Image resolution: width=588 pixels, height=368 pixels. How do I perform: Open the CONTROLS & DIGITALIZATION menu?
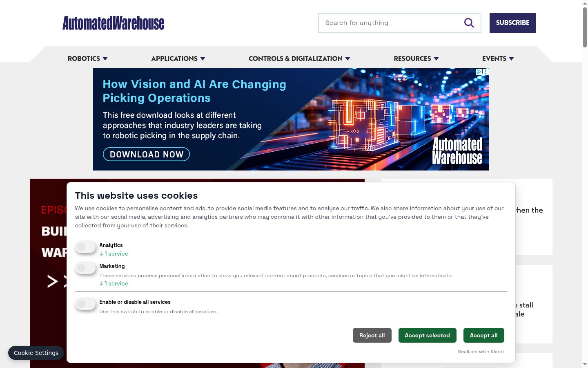(x=296, y=58)
